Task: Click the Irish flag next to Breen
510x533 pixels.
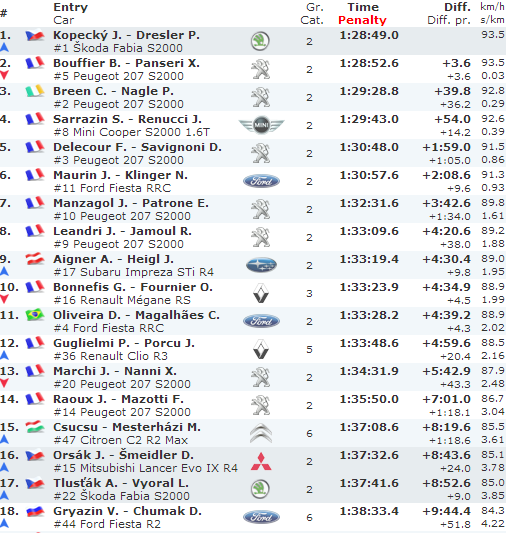Action: pyautogui.click(x=35, y=91)
